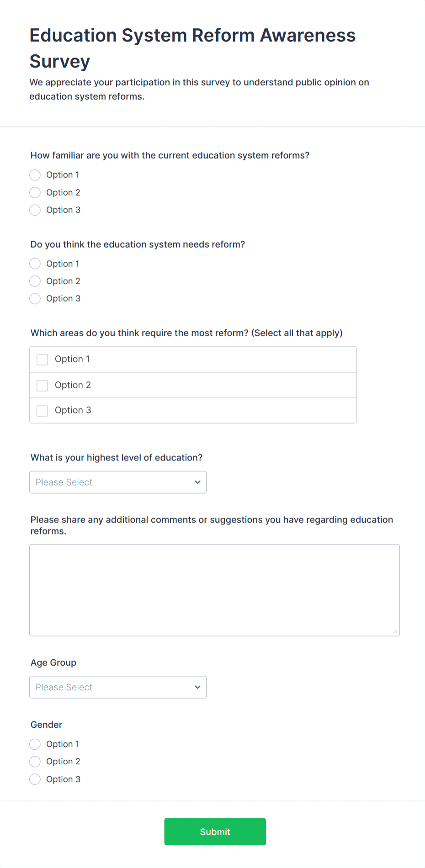The height and width of the screenshot is (868, 425).
Task: Click the chevron on the Age Group selector
Action: [x=197, y=687]
